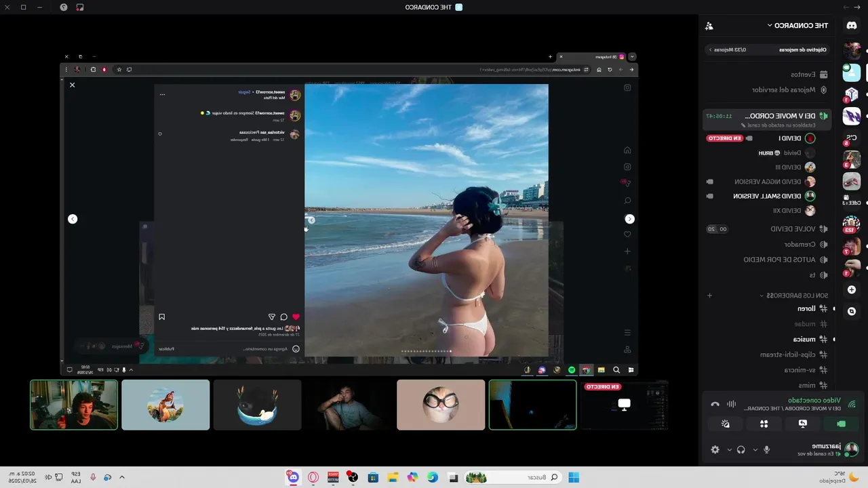Close the Instagram post viewer with the X

(72, 85)
